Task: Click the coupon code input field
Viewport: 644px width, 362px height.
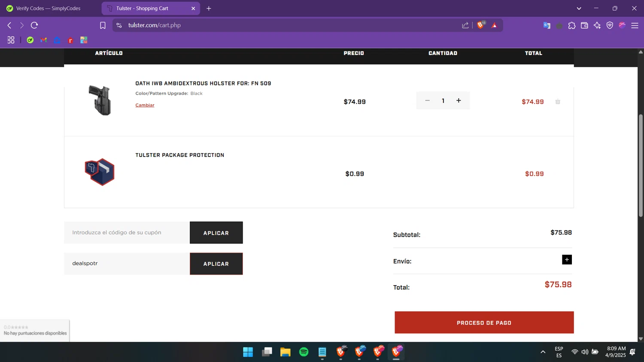Action: coord(127,232)
